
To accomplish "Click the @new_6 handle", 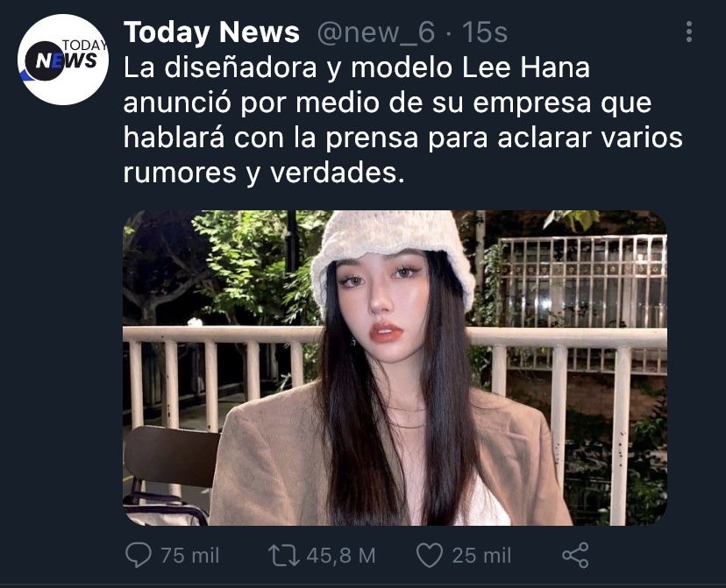I will pyautogui.click(x=376, y=32).
